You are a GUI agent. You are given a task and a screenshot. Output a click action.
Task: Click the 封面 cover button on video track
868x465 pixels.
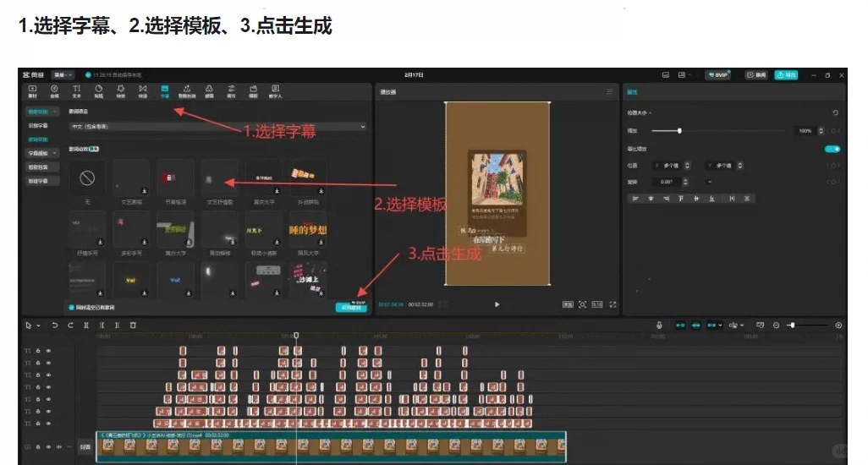pyautogui.click(x=85, y=446)
